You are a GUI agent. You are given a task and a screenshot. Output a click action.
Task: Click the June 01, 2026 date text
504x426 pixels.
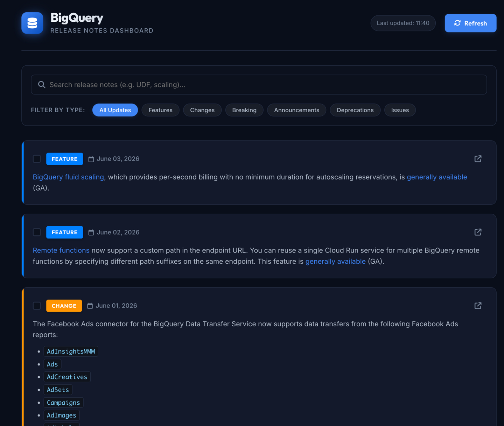116,306
